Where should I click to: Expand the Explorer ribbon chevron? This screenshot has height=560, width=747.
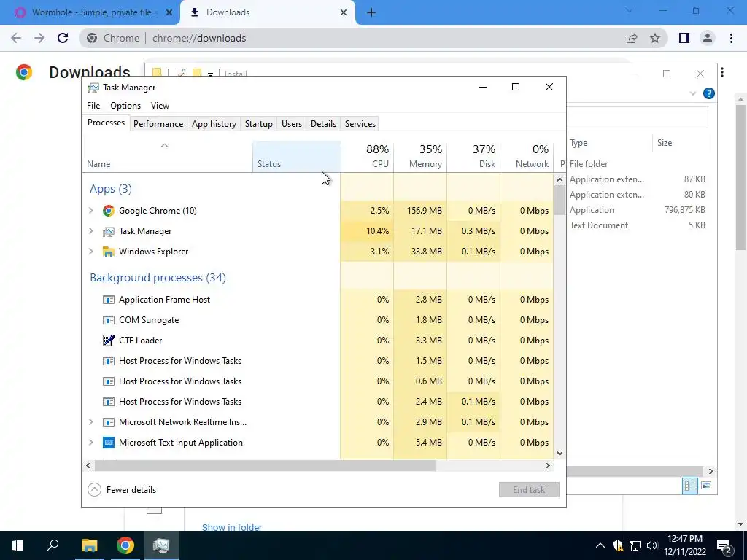693,93
